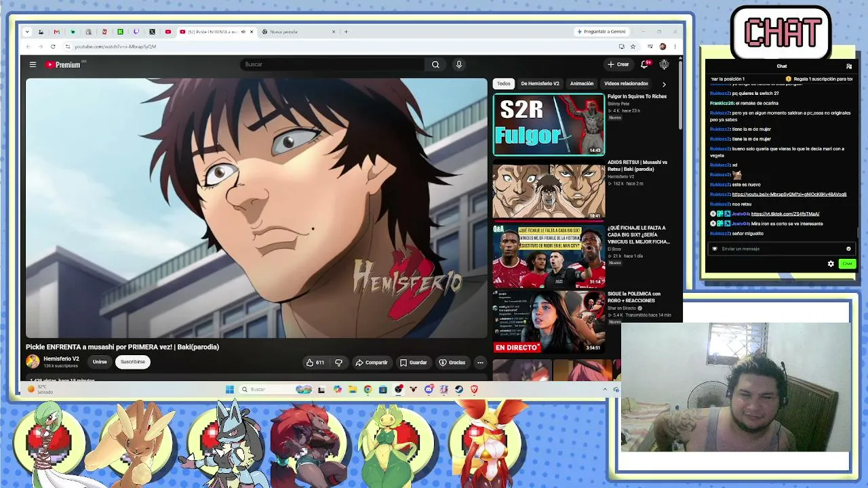Click Pregúntale a Gemini button
This screenshot has width=868, height=488.
tap(601, 32)
